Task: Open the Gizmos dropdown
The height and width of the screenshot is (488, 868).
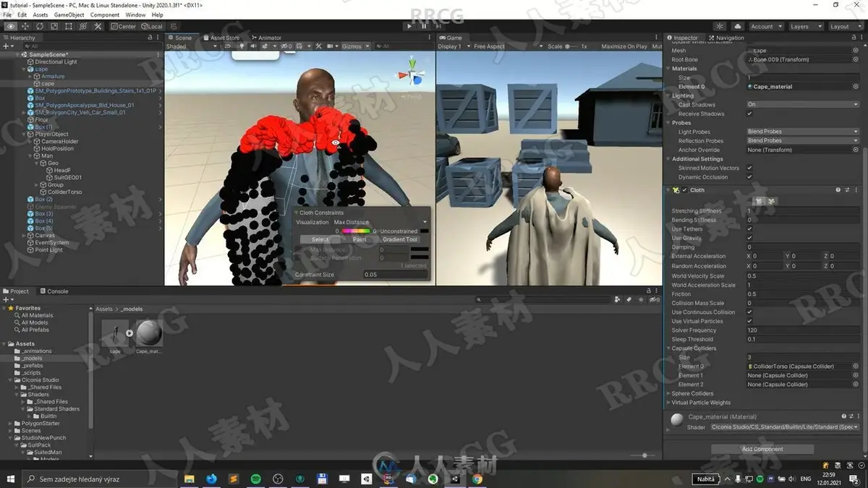Action: (355, 46)
